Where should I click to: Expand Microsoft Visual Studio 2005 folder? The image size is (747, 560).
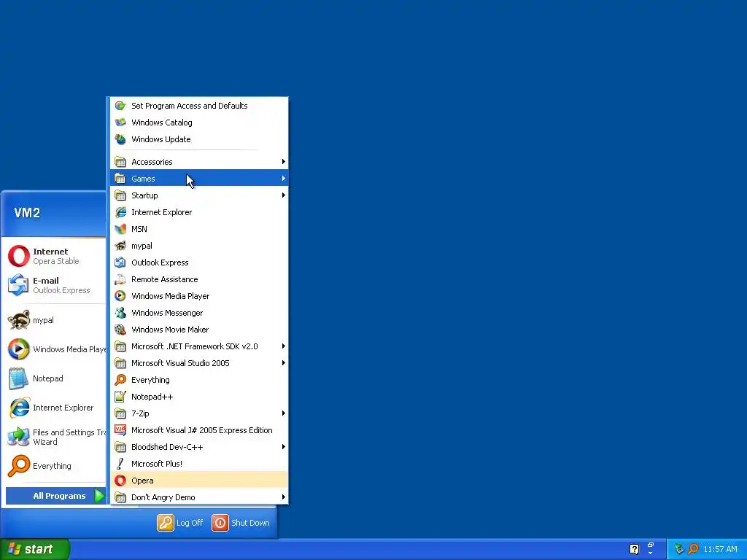coord(199,363)
